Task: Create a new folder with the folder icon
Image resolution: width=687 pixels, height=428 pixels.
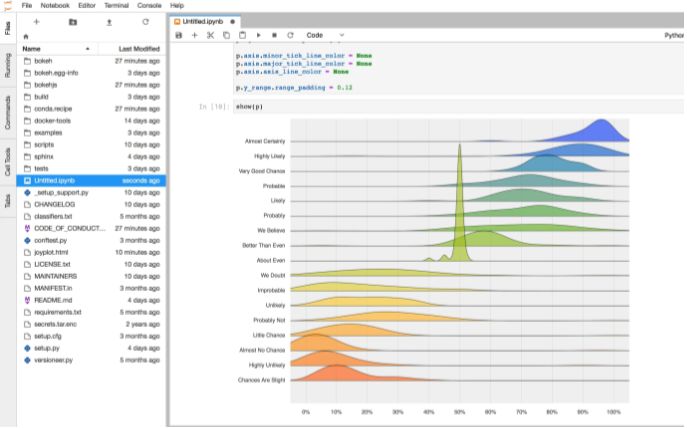Action: [x=73, y=22]
